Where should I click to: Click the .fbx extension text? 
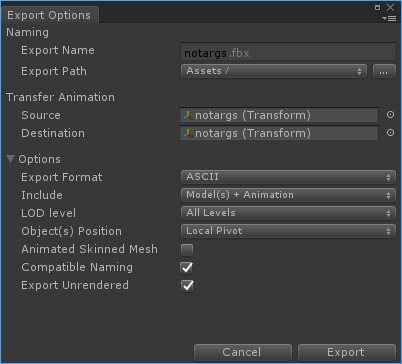pos(239,53)
